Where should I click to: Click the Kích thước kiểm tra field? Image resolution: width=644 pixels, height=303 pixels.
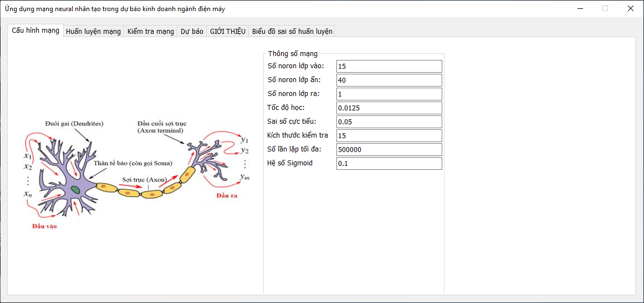(x=389, y=135)
